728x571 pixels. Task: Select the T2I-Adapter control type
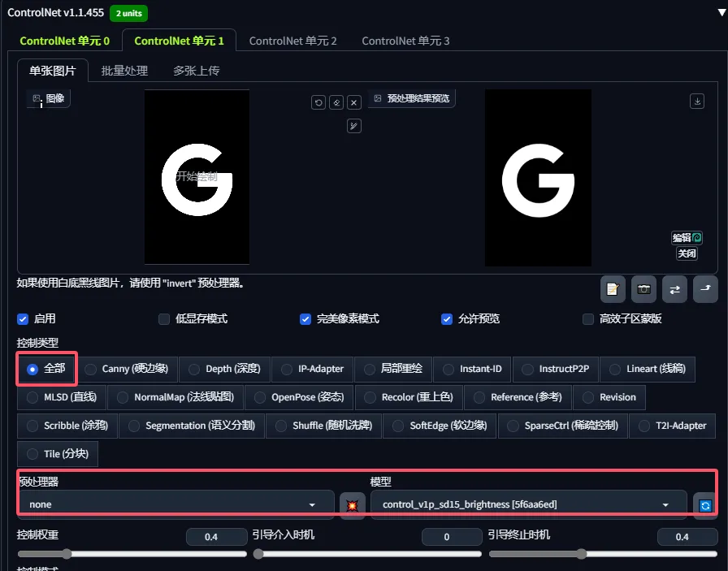click(x=673, y=426)
